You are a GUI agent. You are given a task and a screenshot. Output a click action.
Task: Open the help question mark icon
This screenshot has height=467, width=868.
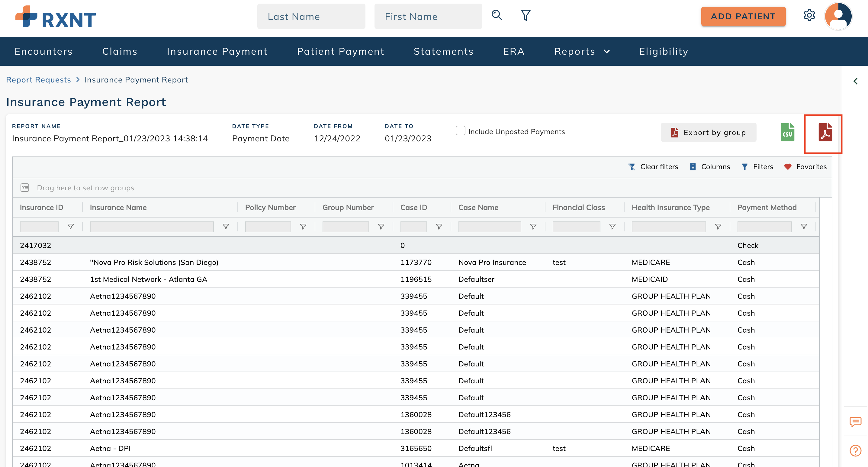[x=855, y=450]
